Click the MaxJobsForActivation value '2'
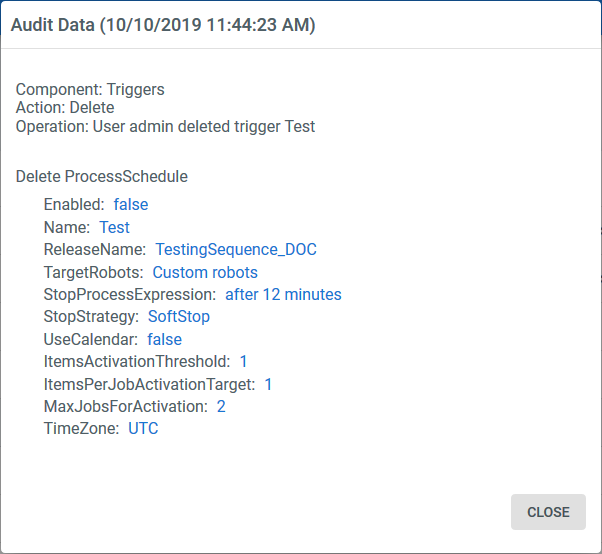602x554 pixels. click(x=221, y=406)
